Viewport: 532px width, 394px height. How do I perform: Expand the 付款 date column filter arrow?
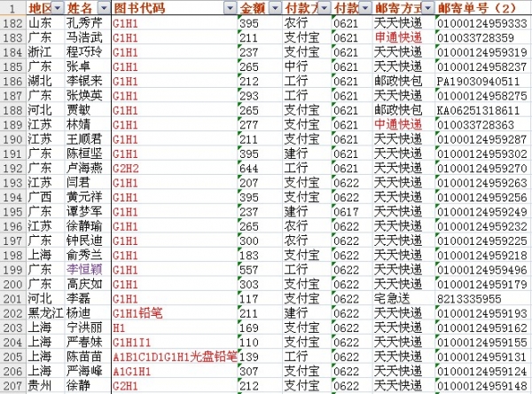click(x=365, y=7)
